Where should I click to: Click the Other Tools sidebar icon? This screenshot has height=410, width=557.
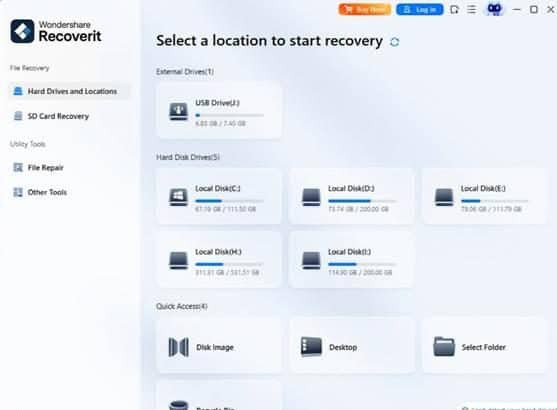click(18, 192)
